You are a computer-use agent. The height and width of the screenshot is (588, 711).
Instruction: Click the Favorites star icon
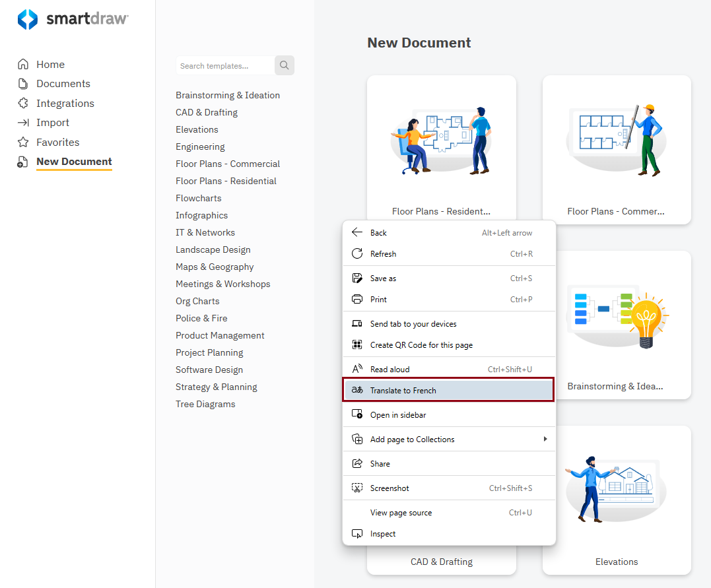23,143
